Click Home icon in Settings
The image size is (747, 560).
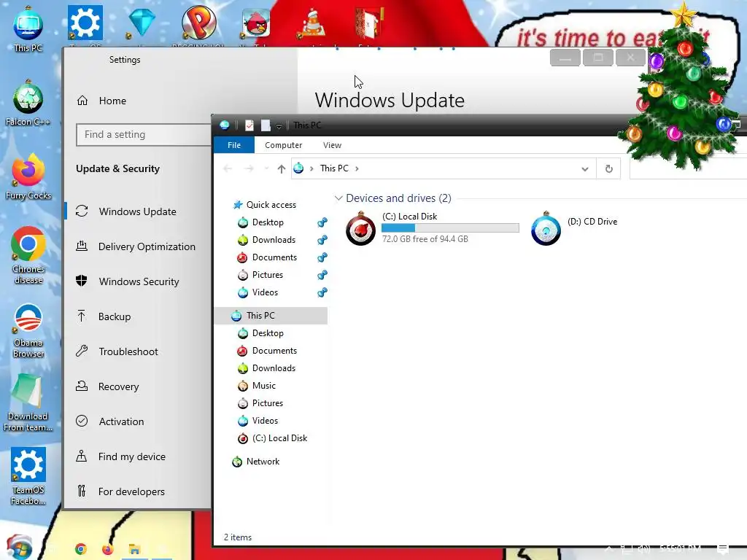click(x=82, y=101)
